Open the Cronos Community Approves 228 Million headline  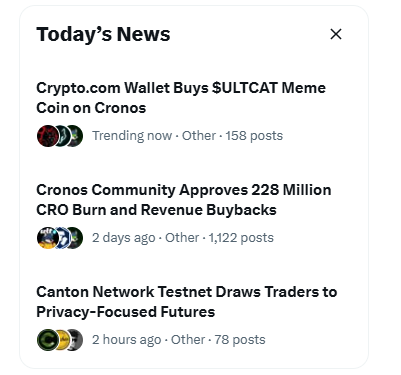(184, 200)
